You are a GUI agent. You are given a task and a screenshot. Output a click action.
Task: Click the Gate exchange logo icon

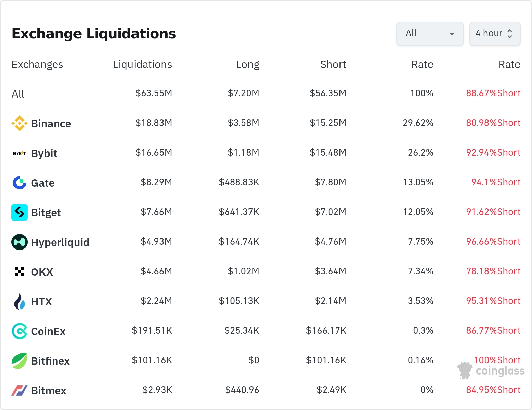point(20,183)
